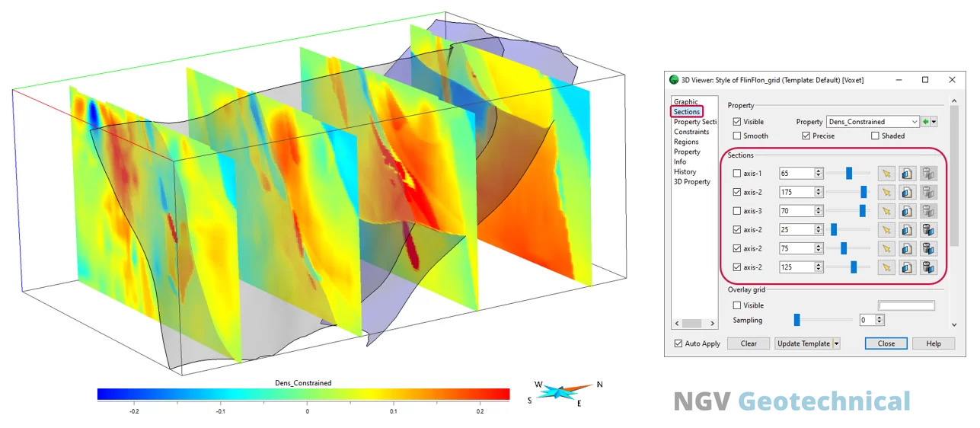The width and height of the screenshot is (980, 428).
Task: Click the delete section icon for section 25
Action: (x=928, y=230)
